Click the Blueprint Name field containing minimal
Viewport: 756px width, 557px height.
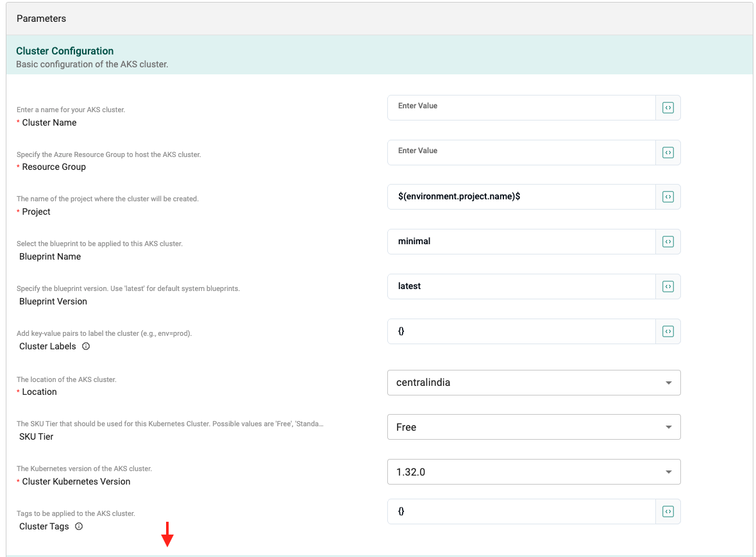521,242
